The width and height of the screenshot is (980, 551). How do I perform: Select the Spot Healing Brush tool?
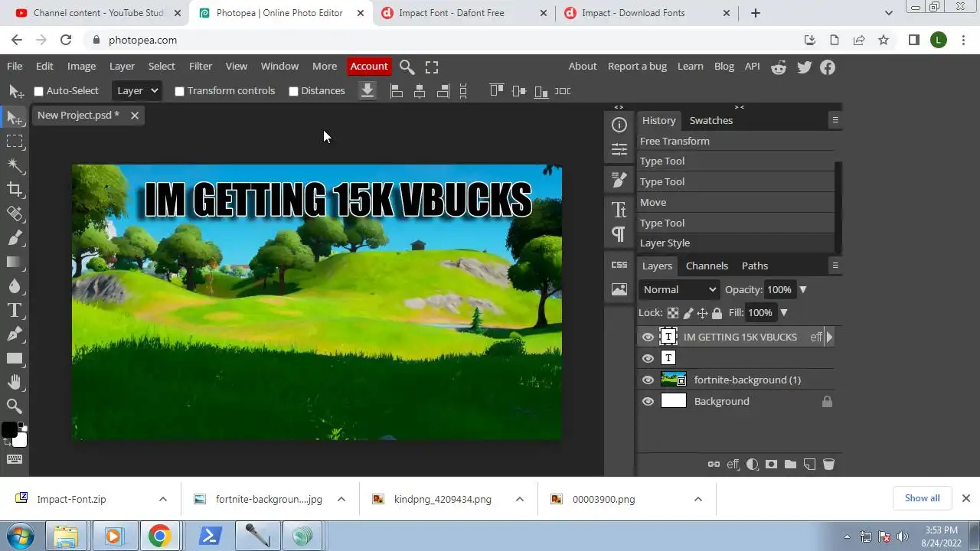tap(15, 214)
